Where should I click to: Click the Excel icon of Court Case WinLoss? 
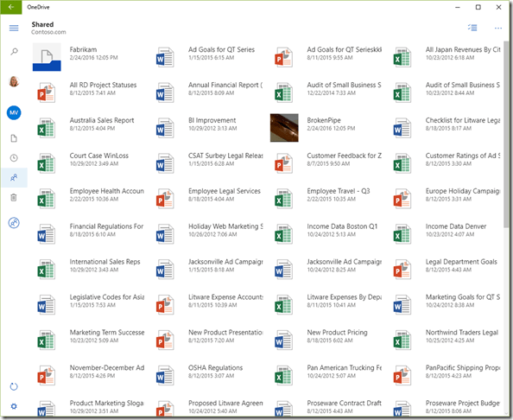pos(46,163)
